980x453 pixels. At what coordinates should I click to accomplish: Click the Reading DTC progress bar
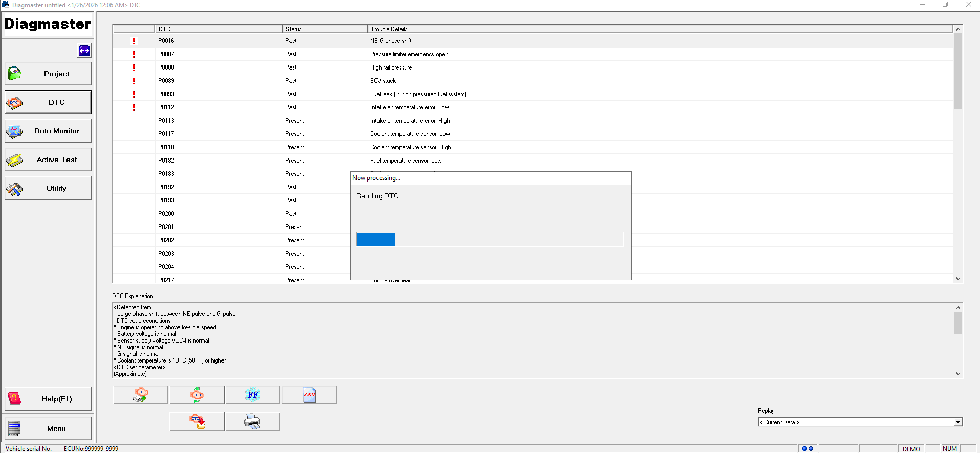(489, 239)
